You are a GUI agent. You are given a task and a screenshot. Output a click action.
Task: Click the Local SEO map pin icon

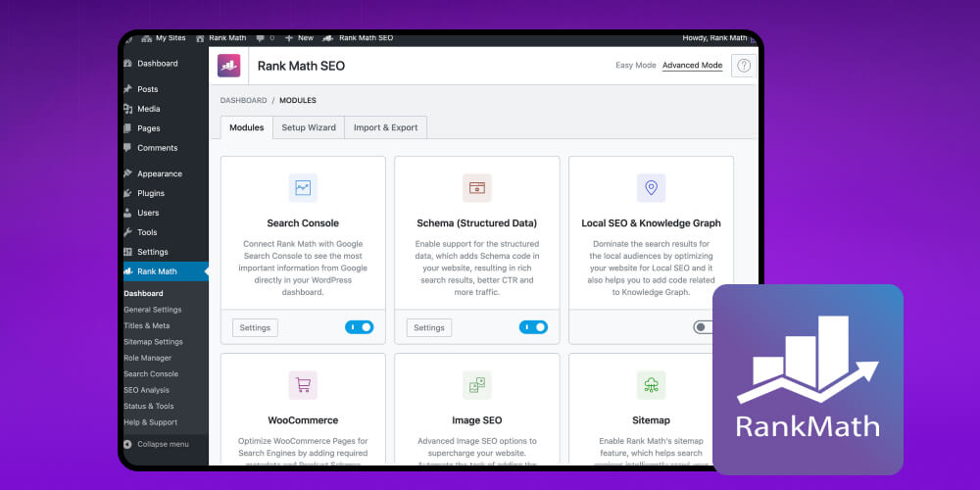tap(652, 188)
